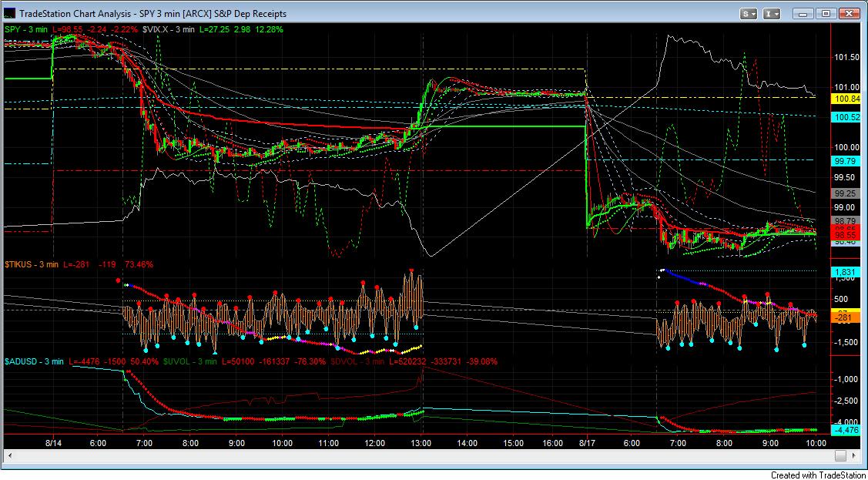
Task: Click the 100.00 price scale label
Action: (846, 147)
